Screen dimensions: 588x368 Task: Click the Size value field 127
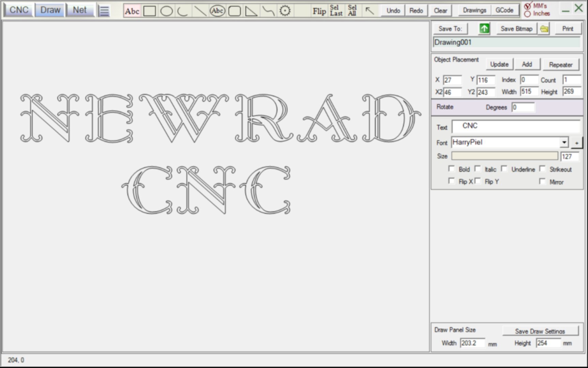(x=570, y=156)
